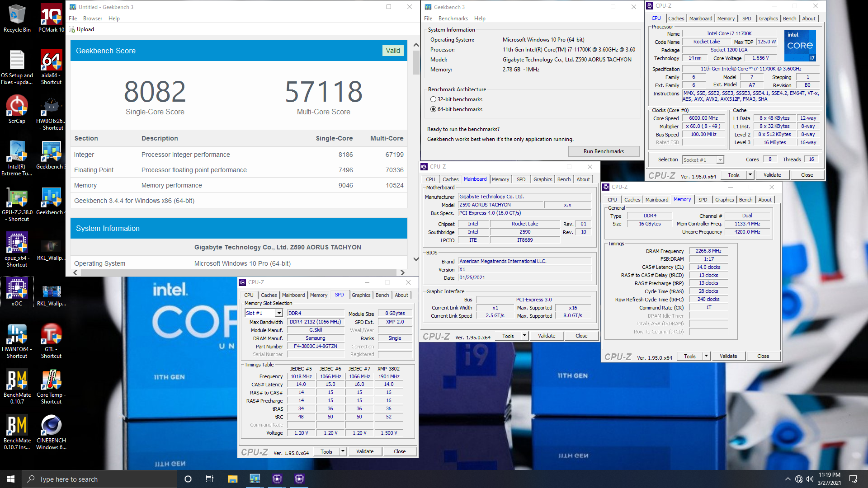Launch BenchMate 0.10.7 icon

(x=17, y=387)
